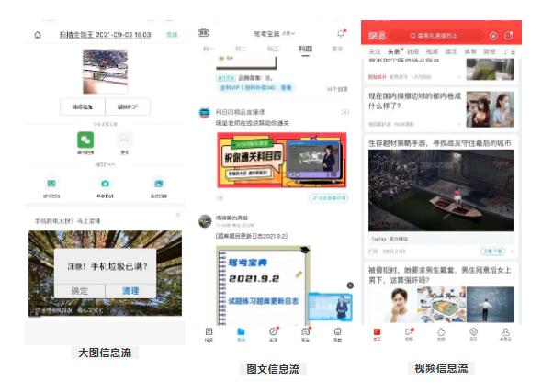
Task: Switch to 财经 news tab
Action: [x=489, y=51]
